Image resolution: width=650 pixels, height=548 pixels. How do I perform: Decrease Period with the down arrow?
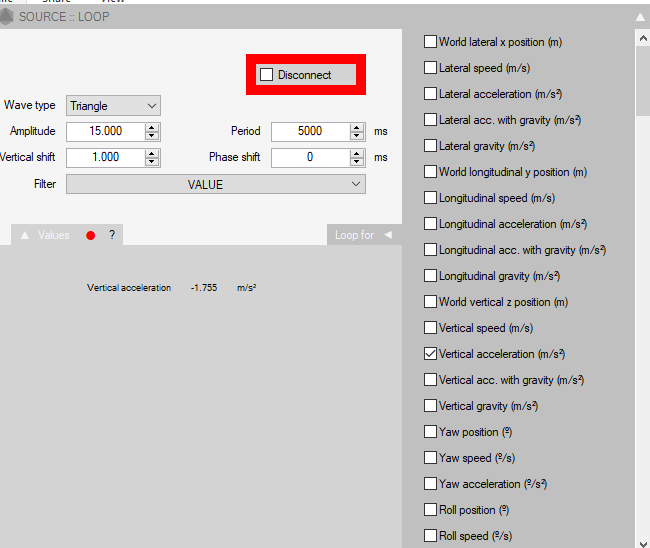357,136
